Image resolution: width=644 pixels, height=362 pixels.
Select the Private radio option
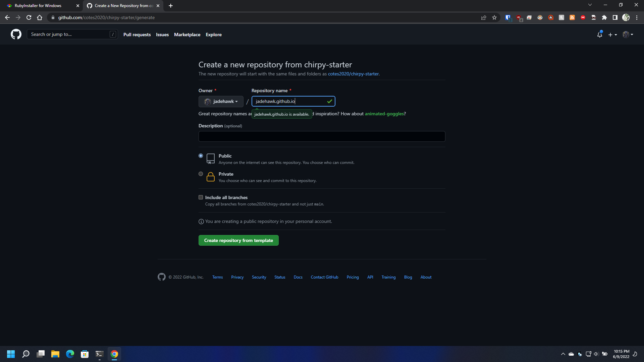(x=201, y=174)
